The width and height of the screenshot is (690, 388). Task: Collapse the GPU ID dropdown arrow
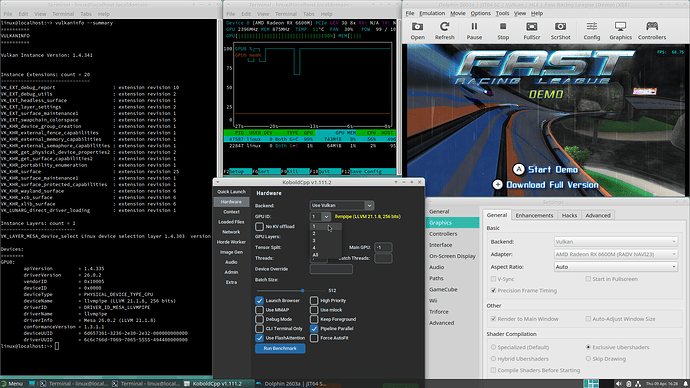click(326, 216)
